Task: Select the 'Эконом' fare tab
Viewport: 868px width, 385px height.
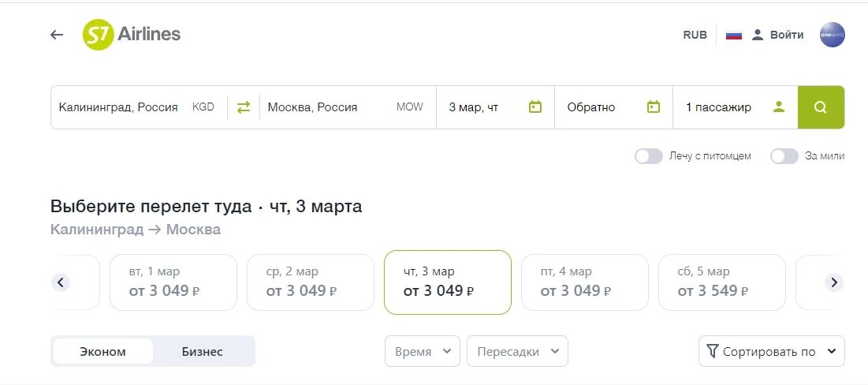Action: [103, 351]
